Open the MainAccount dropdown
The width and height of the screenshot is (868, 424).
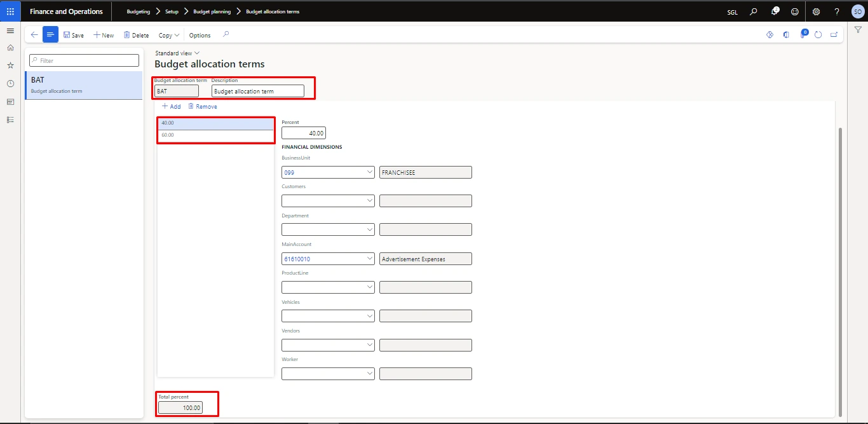(370, 259)
